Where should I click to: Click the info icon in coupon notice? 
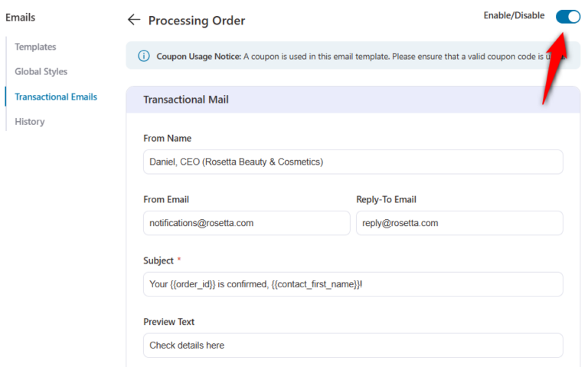(x=143, y=56)
